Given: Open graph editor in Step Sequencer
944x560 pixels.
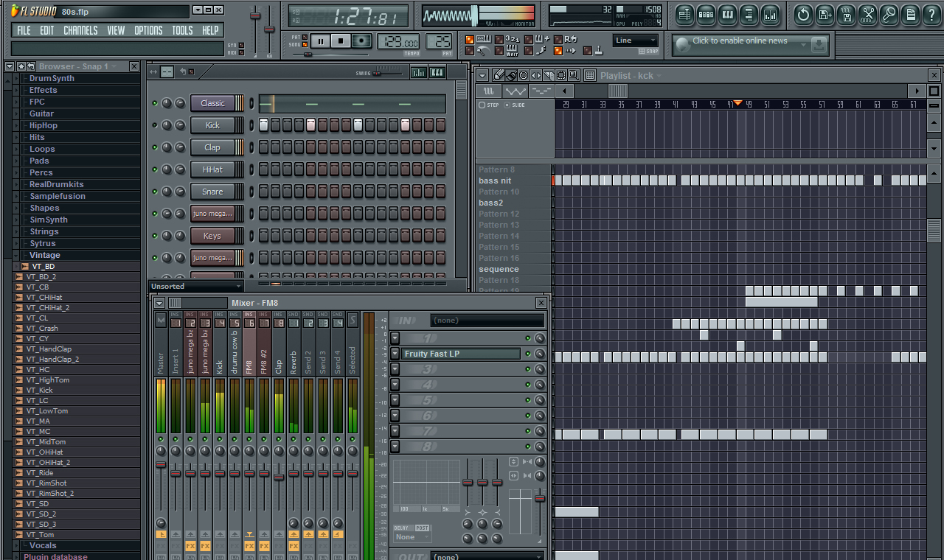Looking at the screenshot, I should tap(418, 72).
